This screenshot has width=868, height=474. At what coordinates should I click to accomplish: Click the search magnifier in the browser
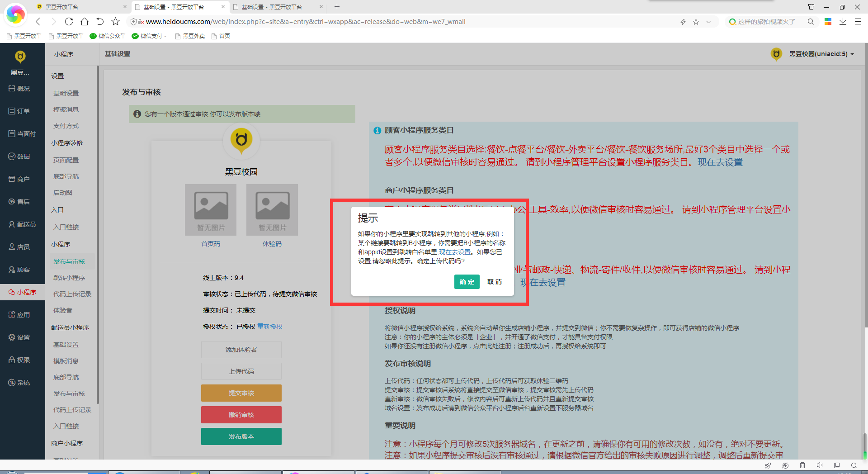point(811,21)
